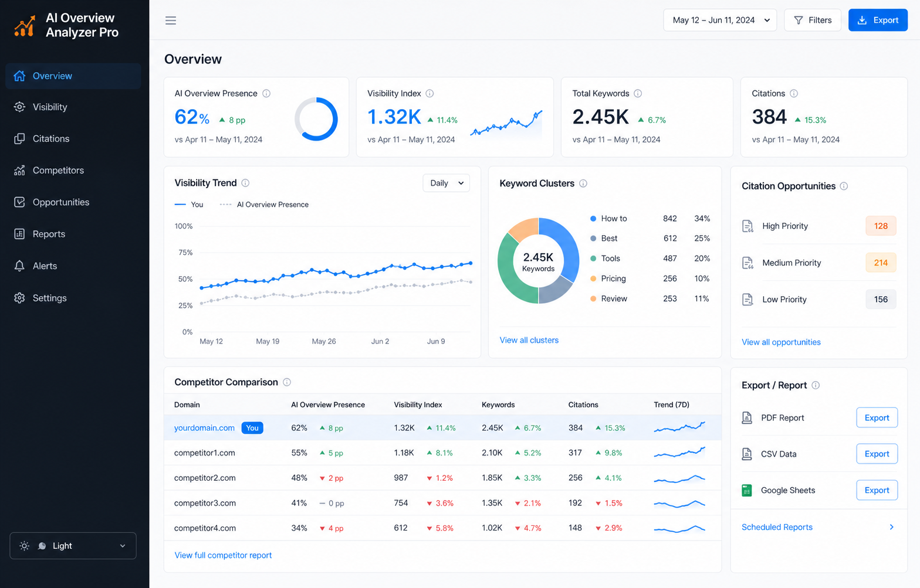The width and height of the screenshot is (920, 588).
Task: Go to Reports in sidebar
Action: coord(73,234)
